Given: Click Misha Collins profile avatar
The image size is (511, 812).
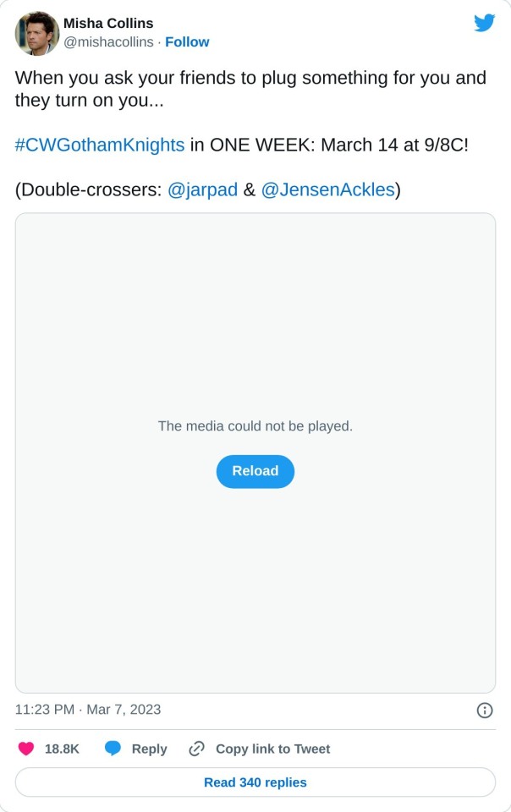Looking at the screenshot, I should coord(36,33).
